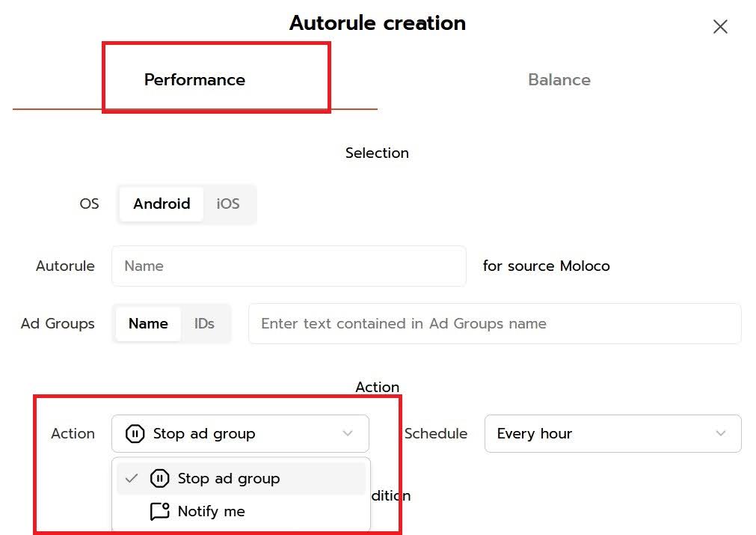Click the Ad Groups name text field
The image size is (756, 535).
pyautogui.click(x=494, y=324)
